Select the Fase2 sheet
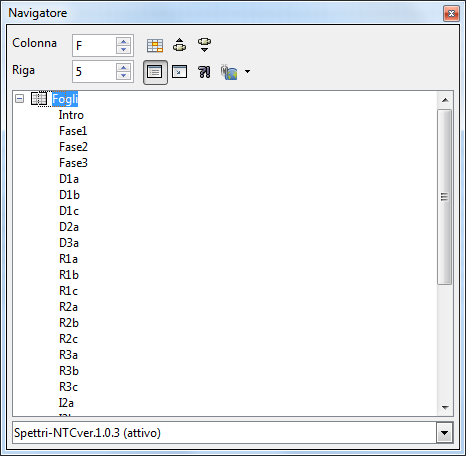 [73, 147]
